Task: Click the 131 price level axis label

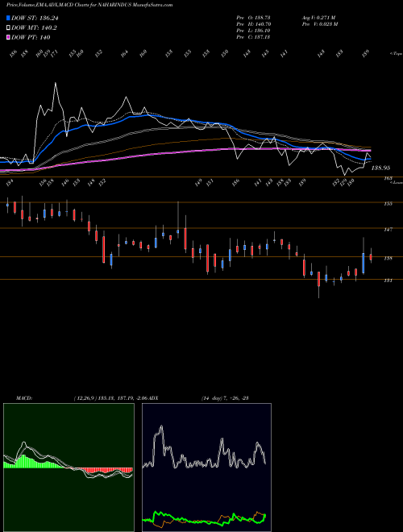Action: click(x=388, y=281)
